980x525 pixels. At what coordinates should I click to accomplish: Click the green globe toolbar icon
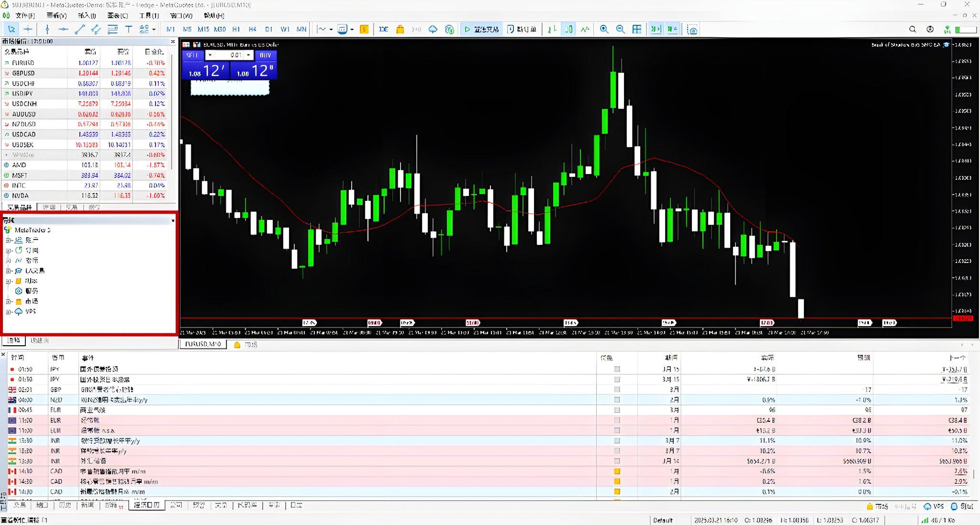tap(449, 29)
